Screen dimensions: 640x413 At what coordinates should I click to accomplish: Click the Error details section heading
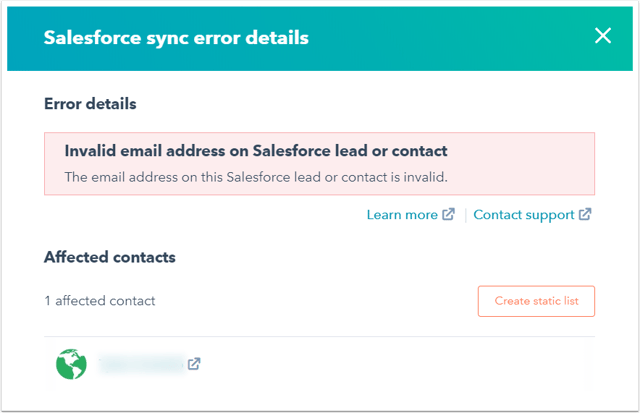point(90,104)
